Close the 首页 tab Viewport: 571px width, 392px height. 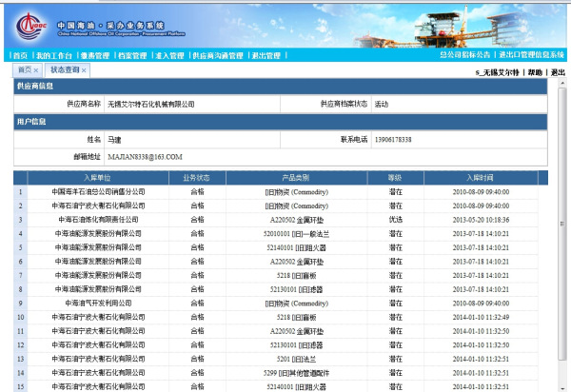[36, 70]
